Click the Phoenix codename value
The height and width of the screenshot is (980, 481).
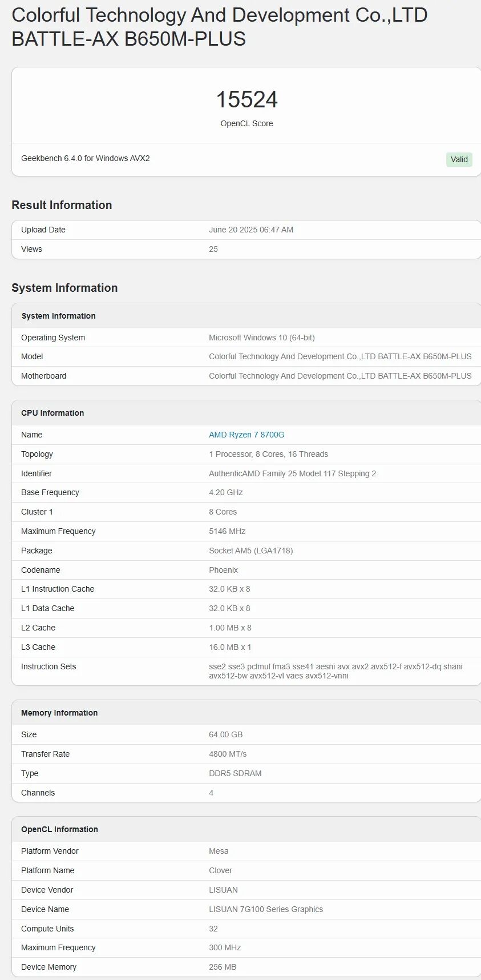pos(224,570)
